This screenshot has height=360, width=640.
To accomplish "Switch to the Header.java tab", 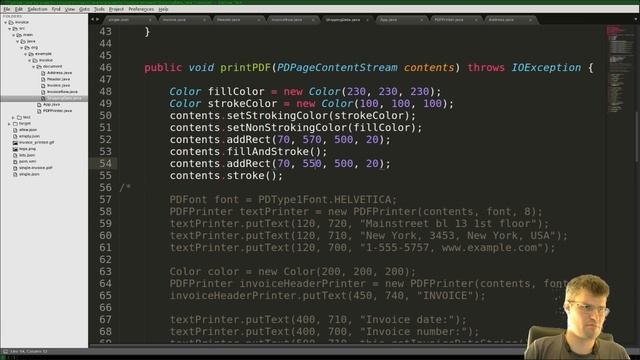I will tap(238, 20).
